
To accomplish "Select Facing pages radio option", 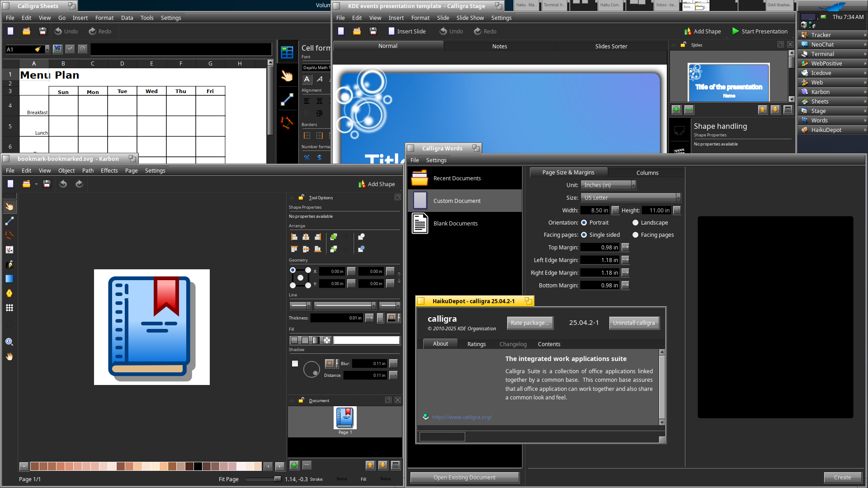I will pyautogui.click(x=635, y=235).
